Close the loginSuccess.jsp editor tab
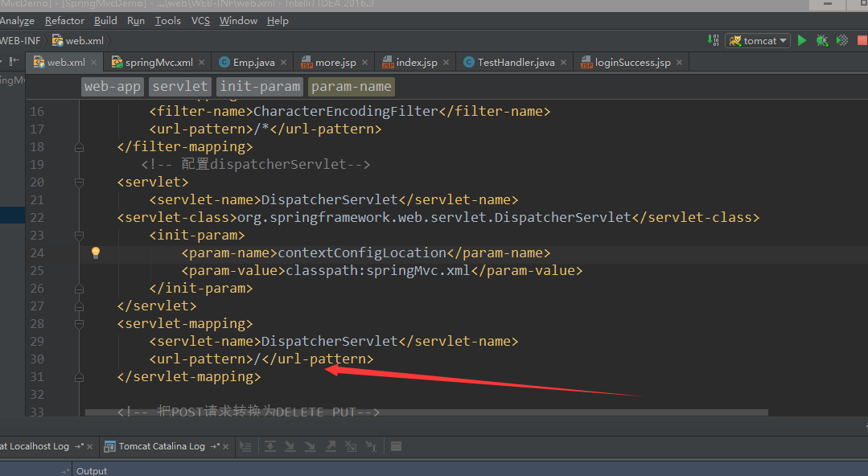The width and height of the screenshot is (868, 476). [679, 63]
